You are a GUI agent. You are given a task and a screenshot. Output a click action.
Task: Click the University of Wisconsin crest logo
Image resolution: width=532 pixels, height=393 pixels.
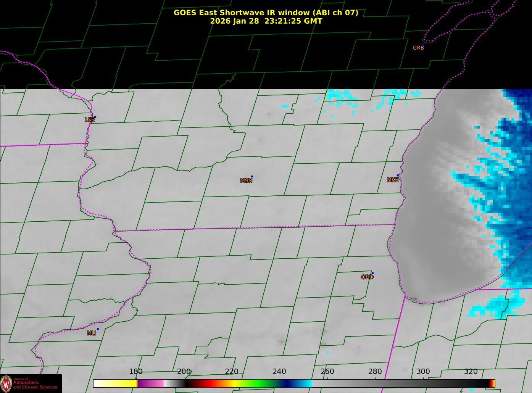click(6, 383)
